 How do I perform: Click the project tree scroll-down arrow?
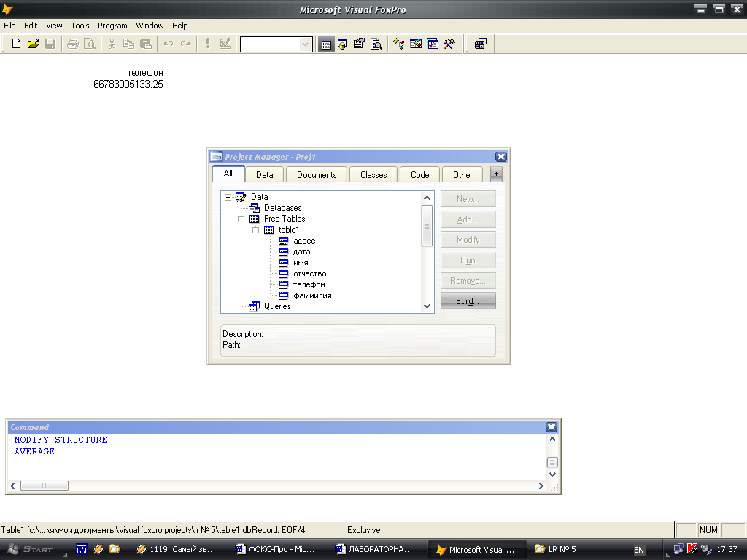(427, 306)
